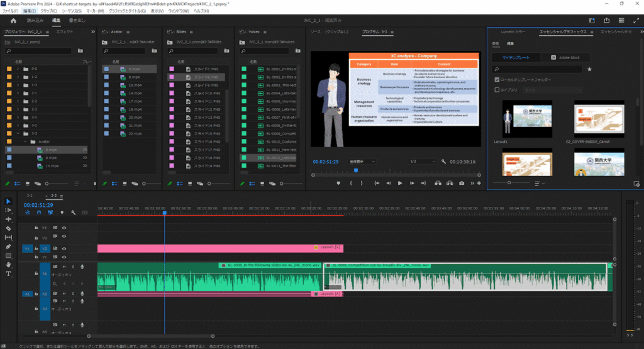Click the Lift button in program monitor
Viewport: 644px width, 349px height.
coord(438,183)
